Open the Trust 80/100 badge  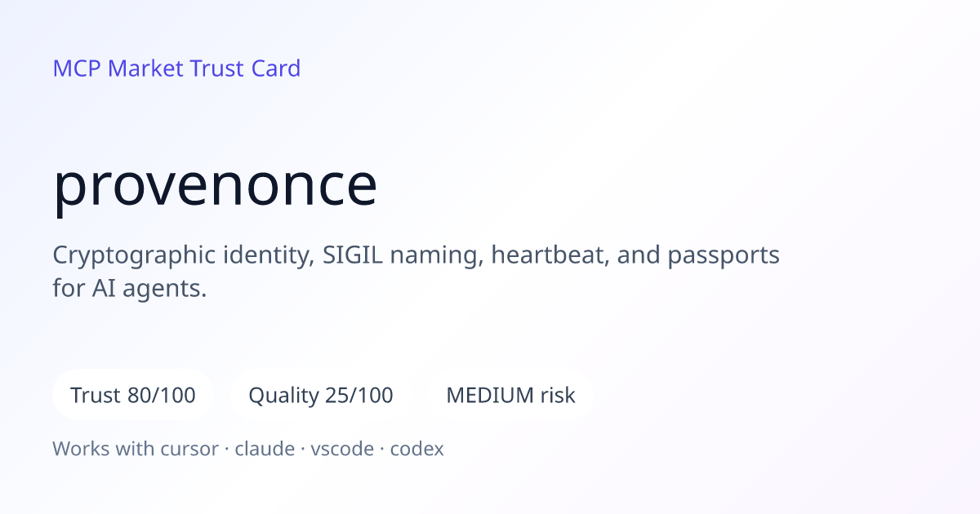click(133, 396)
